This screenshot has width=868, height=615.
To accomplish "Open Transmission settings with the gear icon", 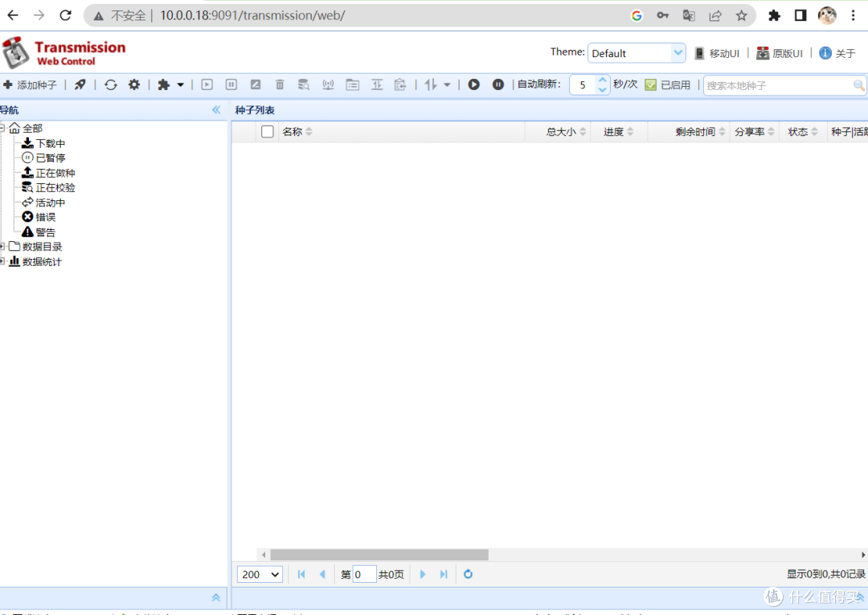I will [x=134, y=84].
